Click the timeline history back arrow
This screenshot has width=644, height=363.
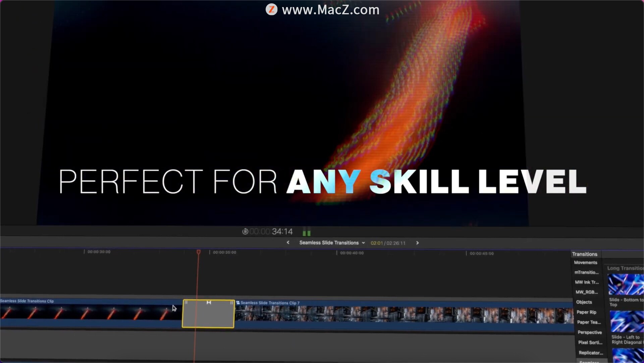point(288,242)
